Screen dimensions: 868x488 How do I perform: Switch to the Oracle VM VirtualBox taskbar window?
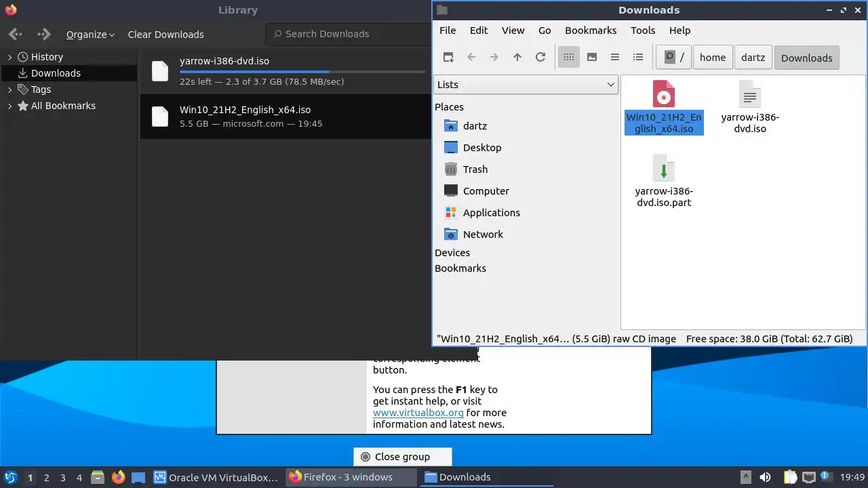pos(216,477)
